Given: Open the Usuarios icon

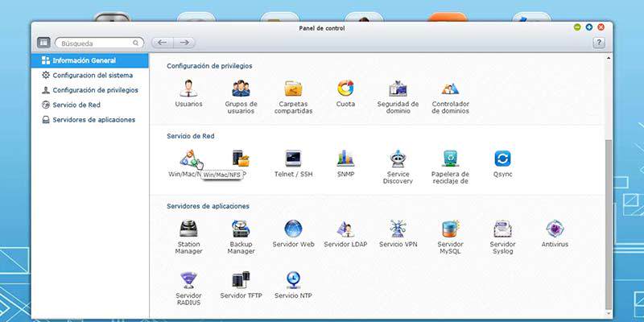Looking at the screenshot, I should (188, 88).
